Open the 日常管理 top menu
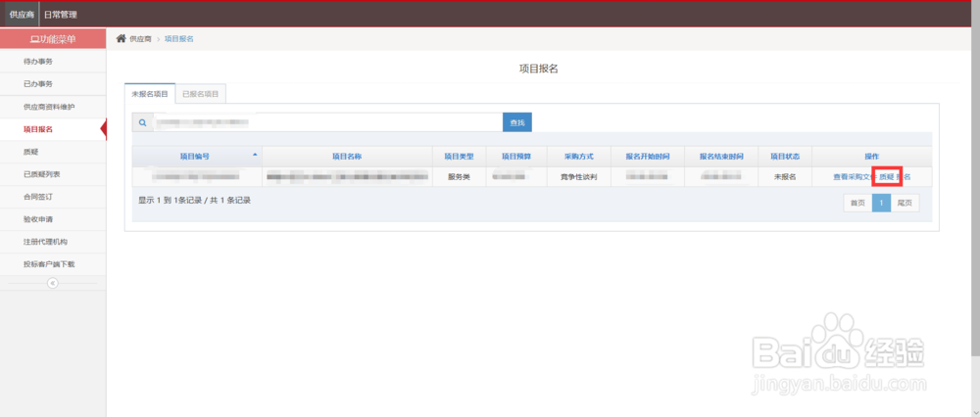Image resolution: width=980 pixels, height=417 pixels. [61, 15]
